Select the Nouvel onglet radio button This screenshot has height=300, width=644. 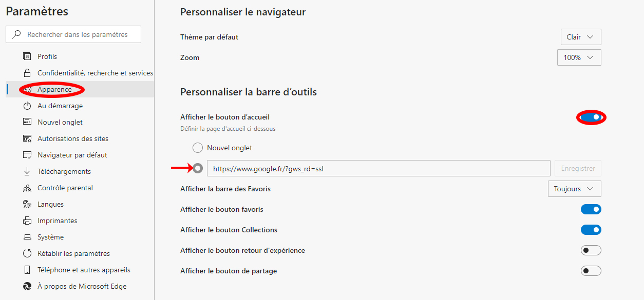(198, 148)
